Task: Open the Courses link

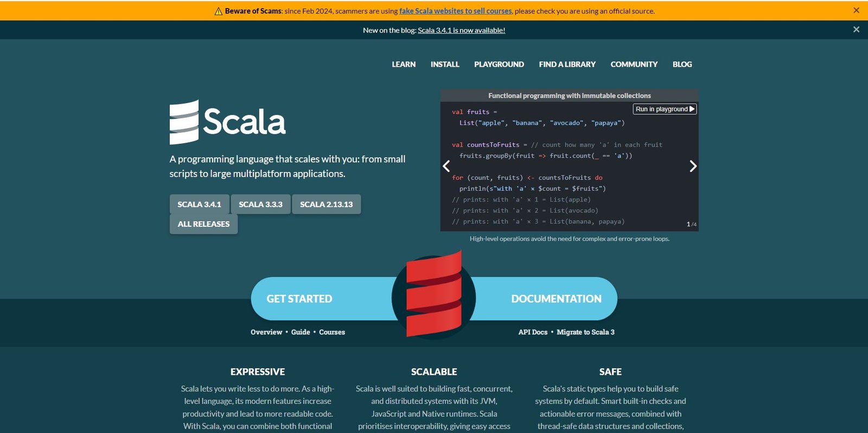Action: tap(332, 332)
